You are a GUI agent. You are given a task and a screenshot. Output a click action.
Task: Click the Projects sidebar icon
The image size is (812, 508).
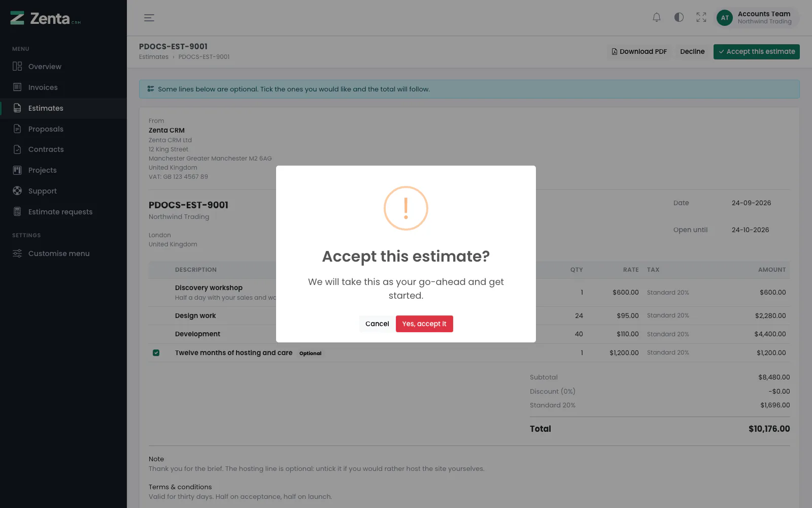[x=17, y=170]
